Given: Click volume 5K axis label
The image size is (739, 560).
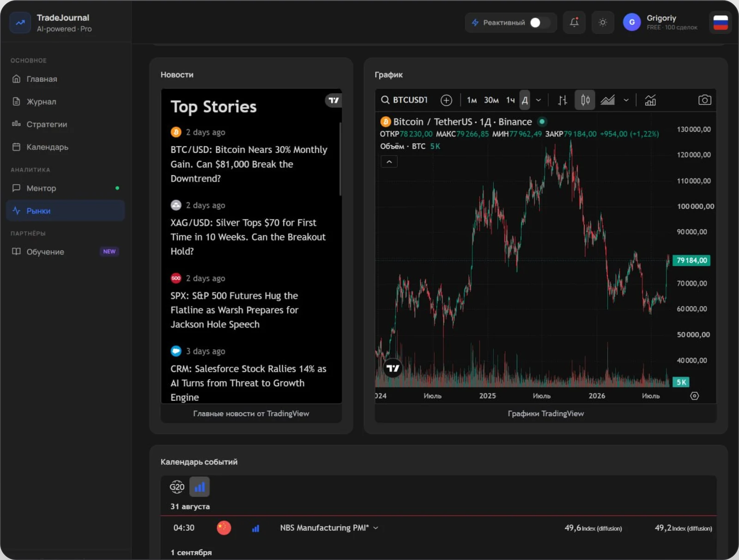Looking at the screenshot, I should click(x=681, y=382).
